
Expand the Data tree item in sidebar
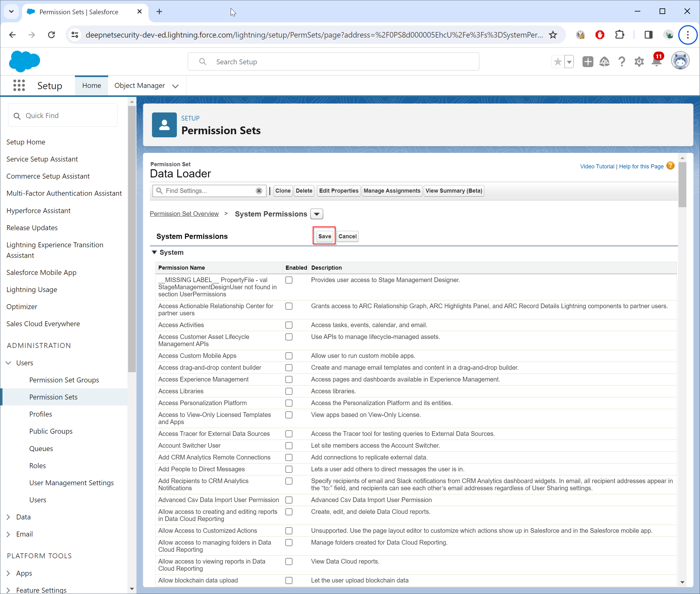pyautogui.click(x=9, y=517)
